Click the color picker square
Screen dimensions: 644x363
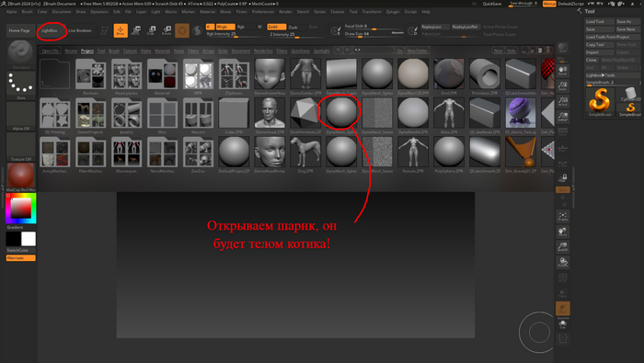[x=21, y=209]
